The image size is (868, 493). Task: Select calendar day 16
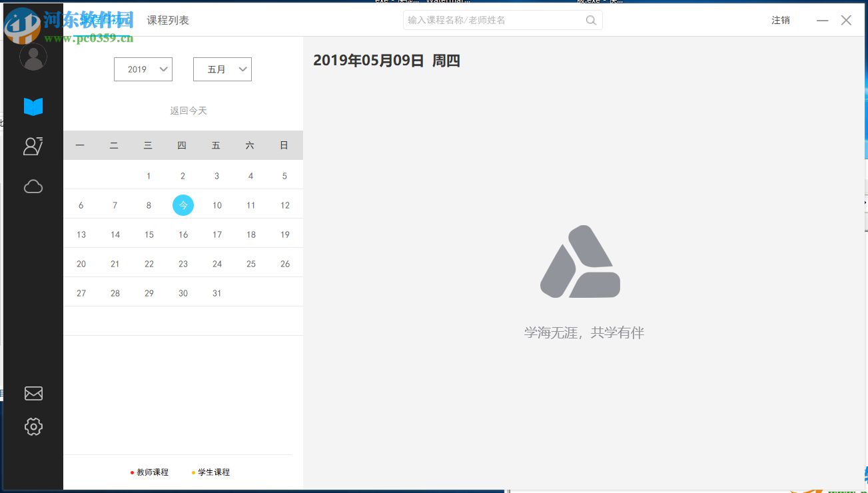pos(183,235)
